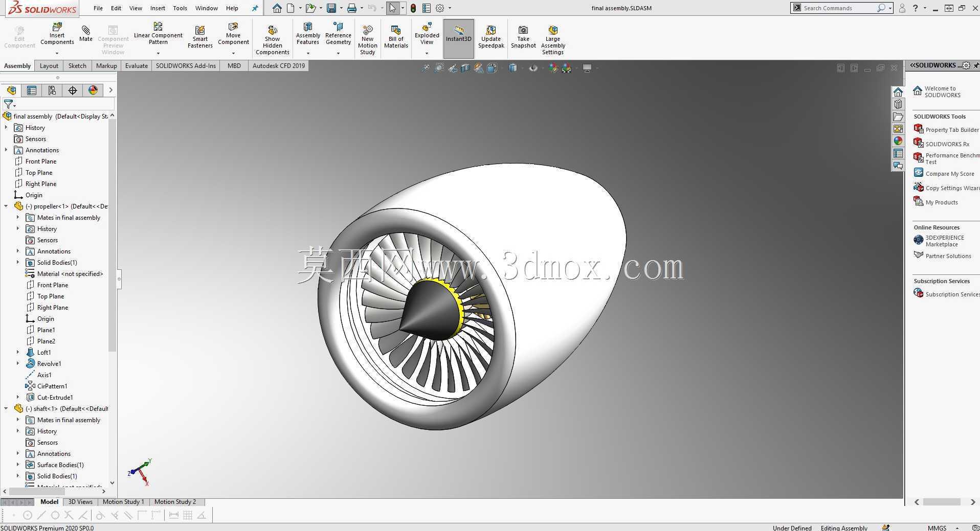Switch to the Evaluate tab
Screen dimensions: 980x531
point(137,66)
